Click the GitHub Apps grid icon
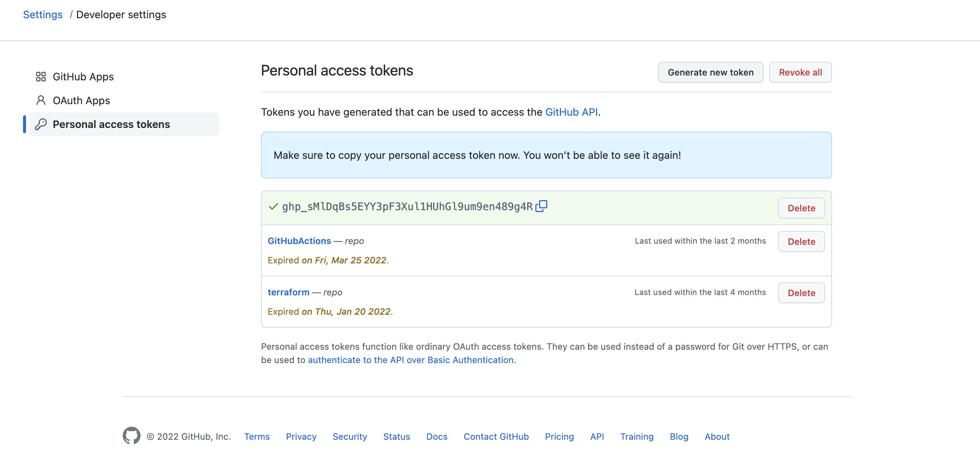 [x=41, y=77]
